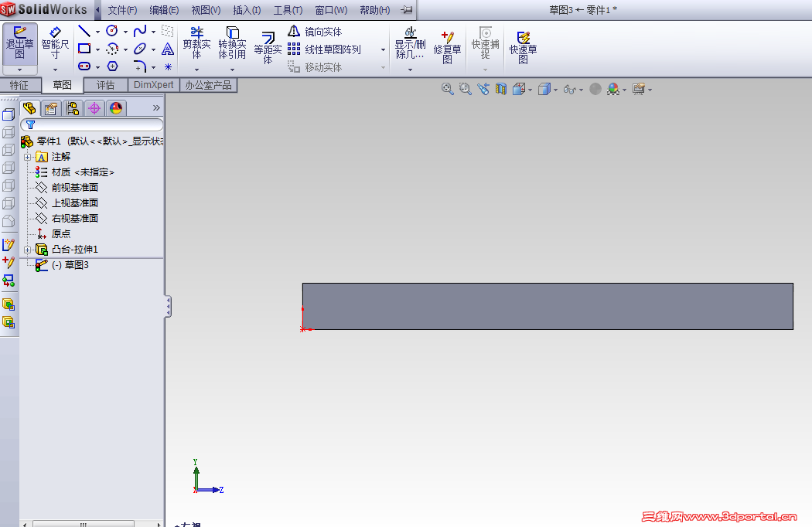The height and width of the screenshot is (527, 812).
Task: Open the 文件(F) menu
Action: pyautogui.click(x=122, y=10)
